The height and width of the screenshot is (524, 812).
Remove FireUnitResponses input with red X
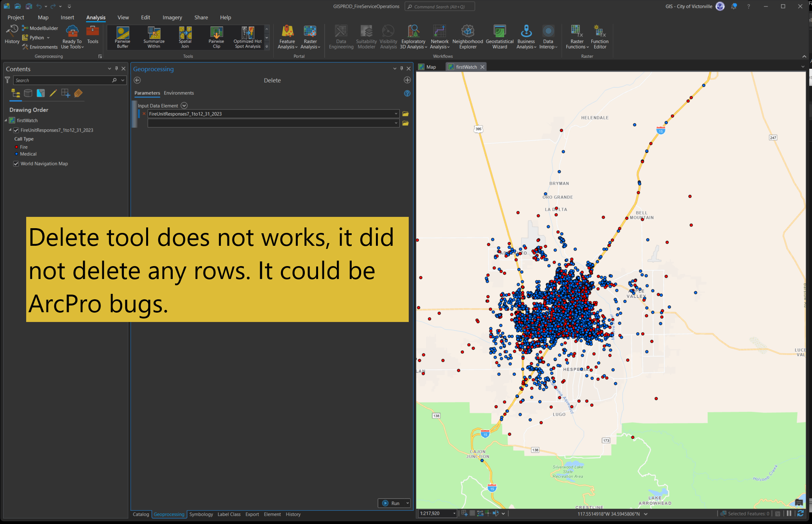pyautogui.click(x=144, y=114)
